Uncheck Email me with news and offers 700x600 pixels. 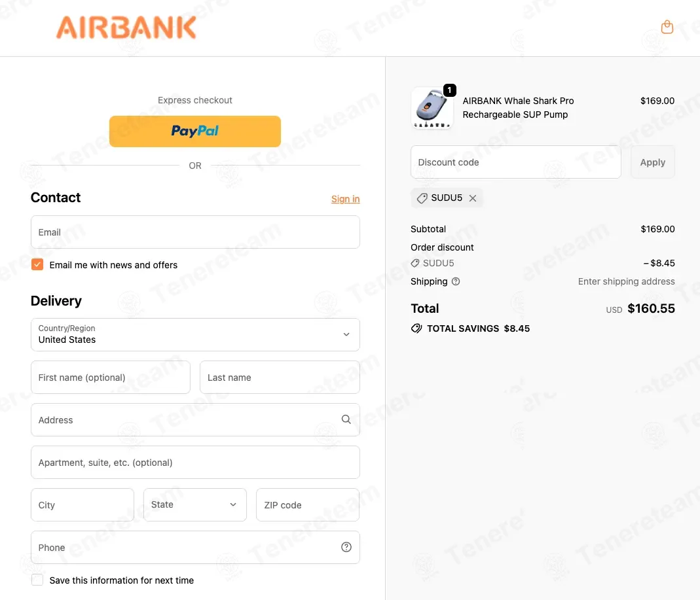point(37,264)
